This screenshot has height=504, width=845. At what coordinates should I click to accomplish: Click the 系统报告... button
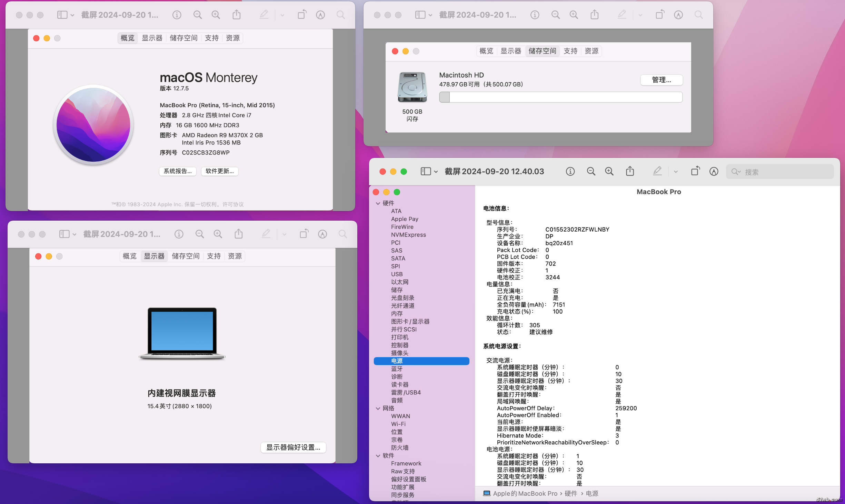[178, 171]
